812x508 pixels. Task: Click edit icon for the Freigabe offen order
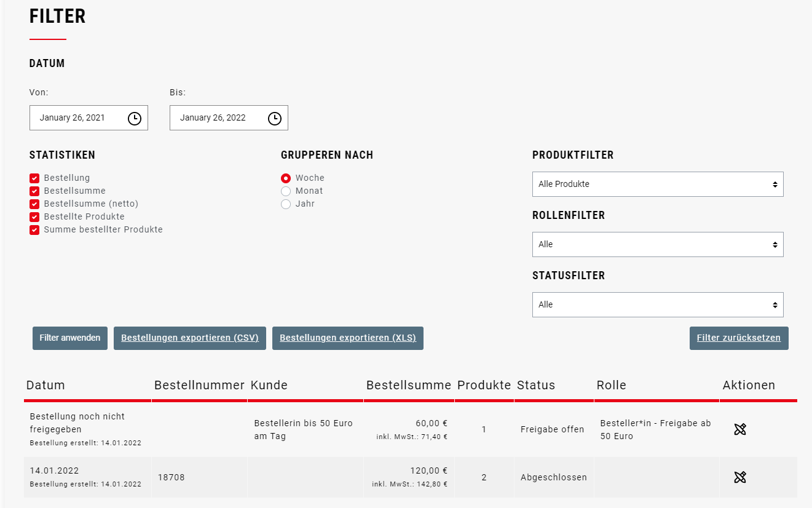pos(740,429)
